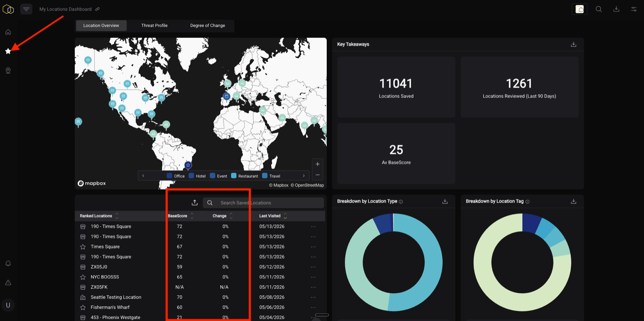This screenshot has width=644, height=321.
Task: Open the user profile U avatar
Action: coord(8,305)
